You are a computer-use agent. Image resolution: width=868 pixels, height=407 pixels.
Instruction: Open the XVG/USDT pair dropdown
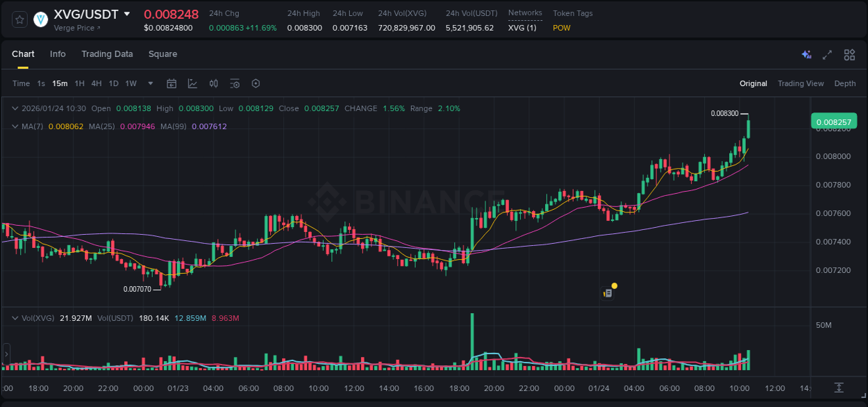(127, 13)
